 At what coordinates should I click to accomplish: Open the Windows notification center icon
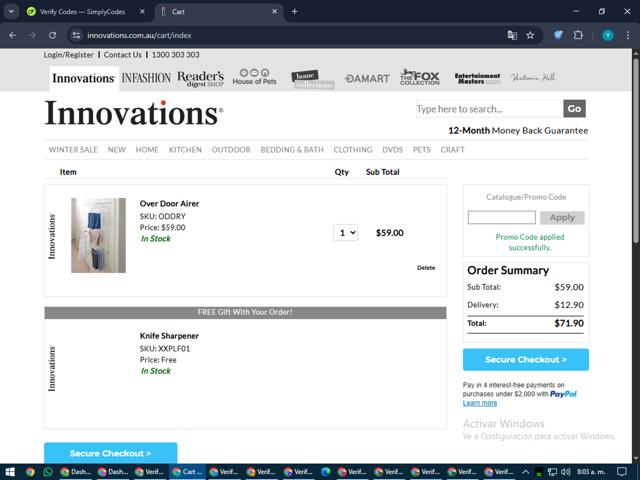(x=622, y=472)
